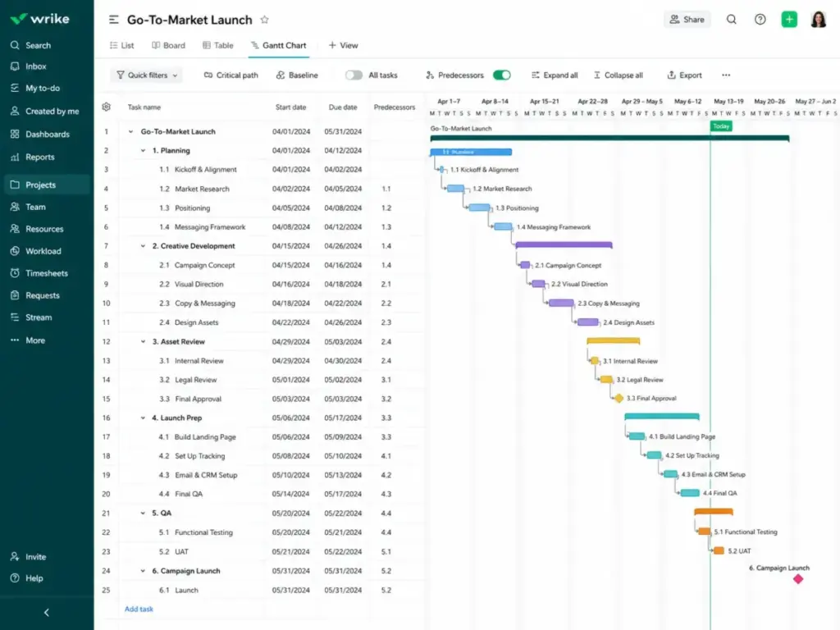Click the Task name column header
Viewport: 840px width, 630px height.
tap(144, 107)
